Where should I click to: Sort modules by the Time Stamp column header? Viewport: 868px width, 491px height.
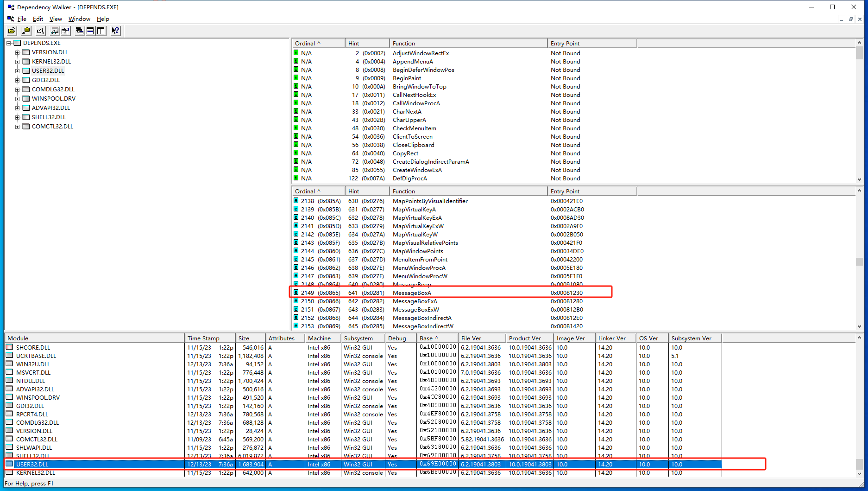click(204, 338)
